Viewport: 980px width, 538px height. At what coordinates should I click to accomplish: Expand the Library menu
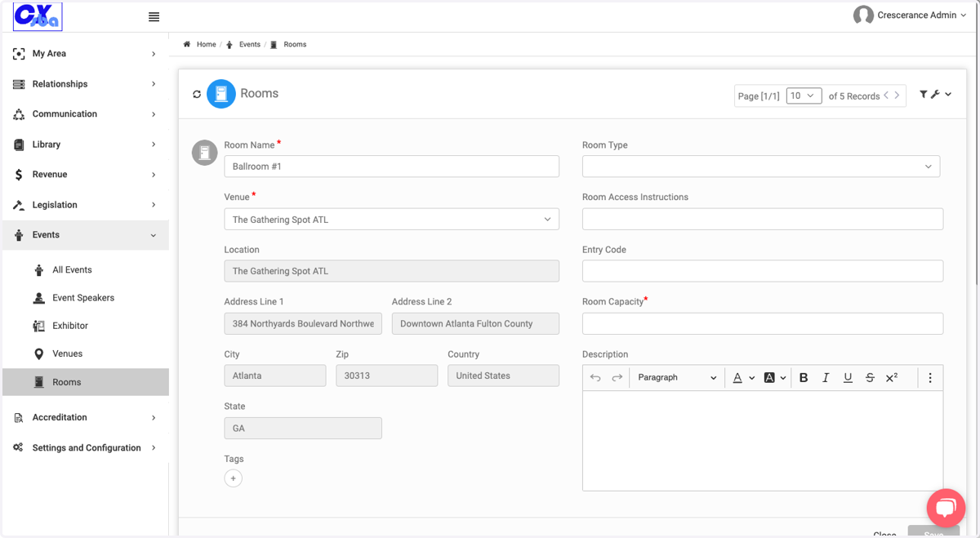coord(85,145)
